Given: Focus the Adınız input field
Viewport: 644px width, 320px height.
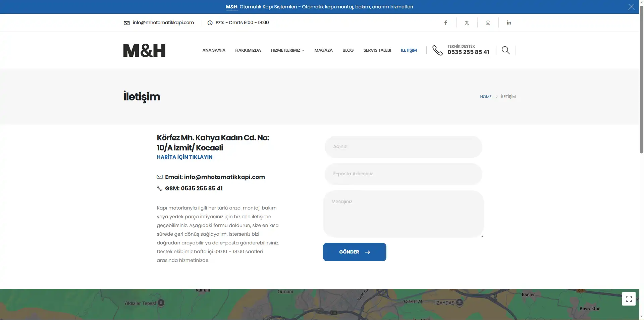Looking at the screenshot, I should pos(403,147).
